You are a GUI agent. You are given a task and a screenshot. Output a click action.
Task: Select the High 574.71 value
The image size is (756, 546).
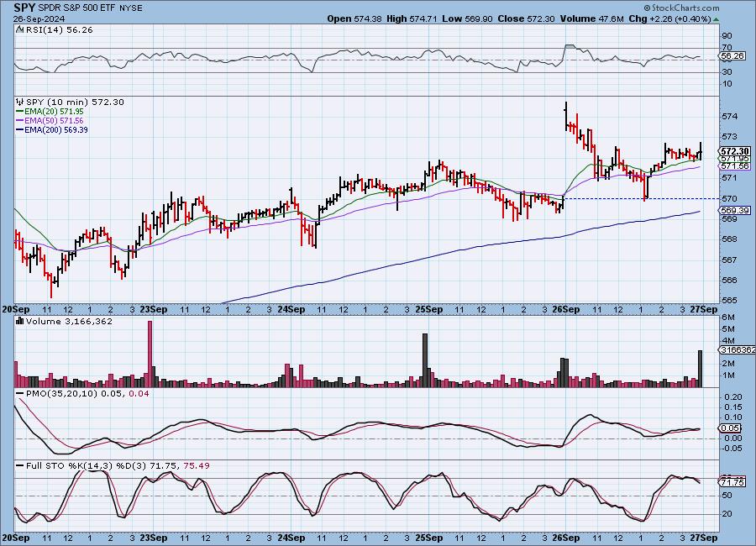click(412, 18)
